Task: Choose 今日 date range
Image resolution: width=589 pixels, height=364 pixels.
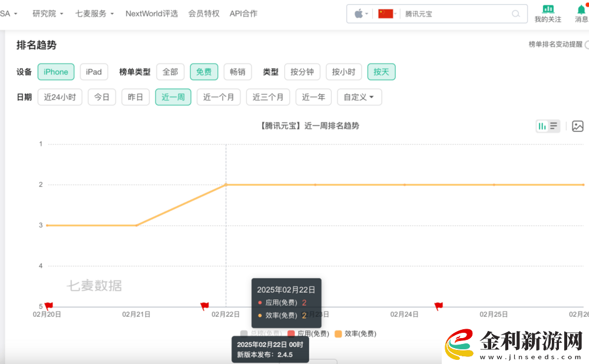Action: point(102,97)
